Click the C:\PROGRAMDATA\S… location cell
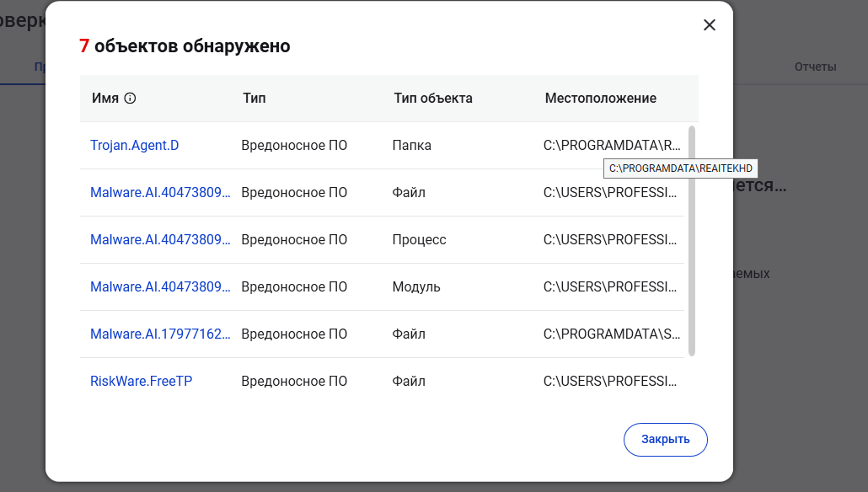The width and height of the screenshot is (868, 492). point(612,334)
